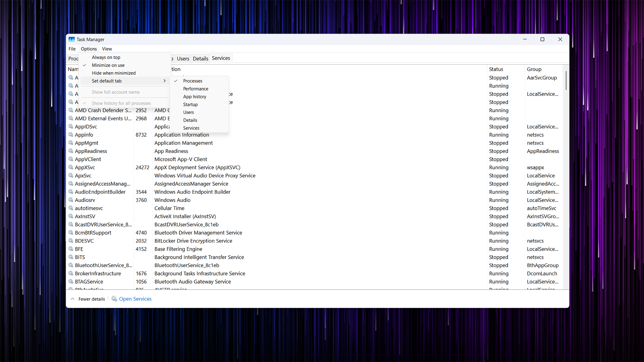The height and width of the screenshot is (362, 644).
Task: Set Services as default tab in submenu
Action: coord(200,128)
